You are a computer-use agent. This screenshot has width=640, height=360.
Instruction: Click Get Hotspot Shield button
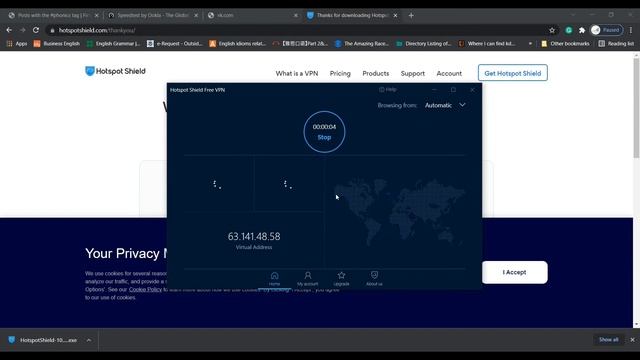tap(513, 73)
